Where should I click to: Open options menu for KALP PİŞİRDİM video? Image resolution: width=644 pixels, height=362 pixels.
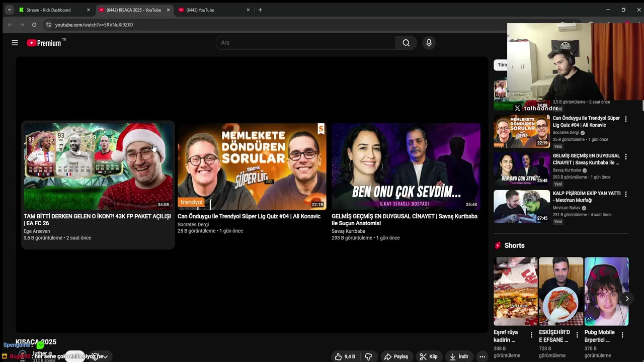click(626, 194)
